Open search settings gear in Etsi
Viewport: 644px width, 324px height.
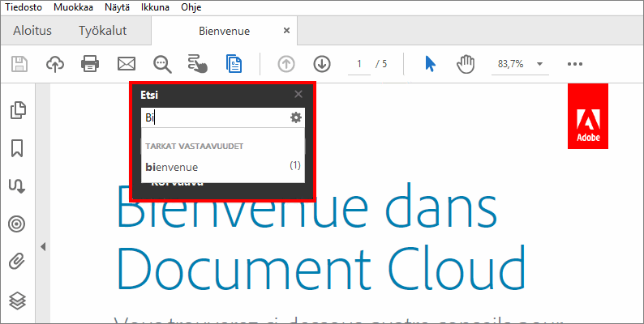point(296,118)
